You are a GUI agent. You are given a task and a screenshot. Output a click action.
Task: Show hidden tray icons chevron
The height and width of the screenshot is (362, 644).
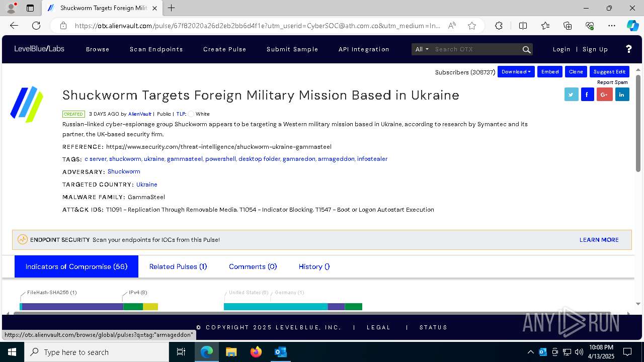click(x=531, y=352)
